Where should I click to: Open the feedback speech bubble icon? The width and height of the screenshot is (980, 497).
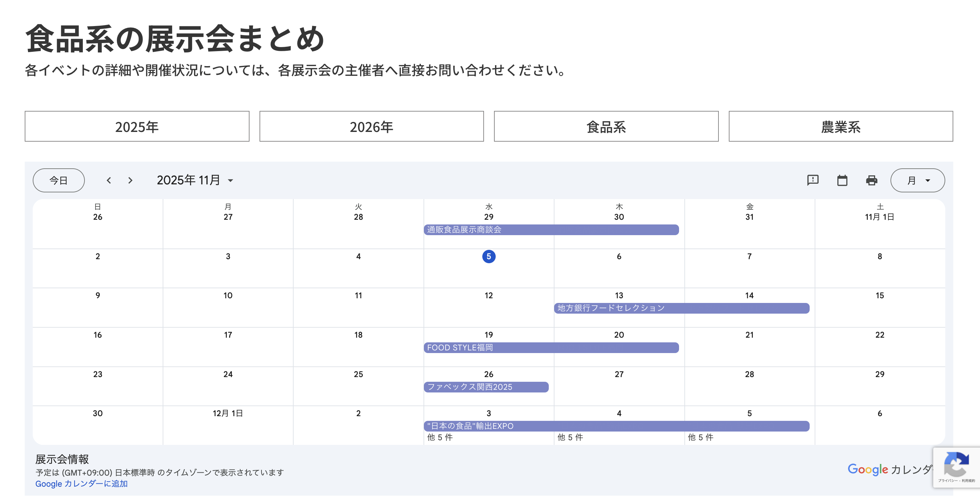tap(813, 180)
